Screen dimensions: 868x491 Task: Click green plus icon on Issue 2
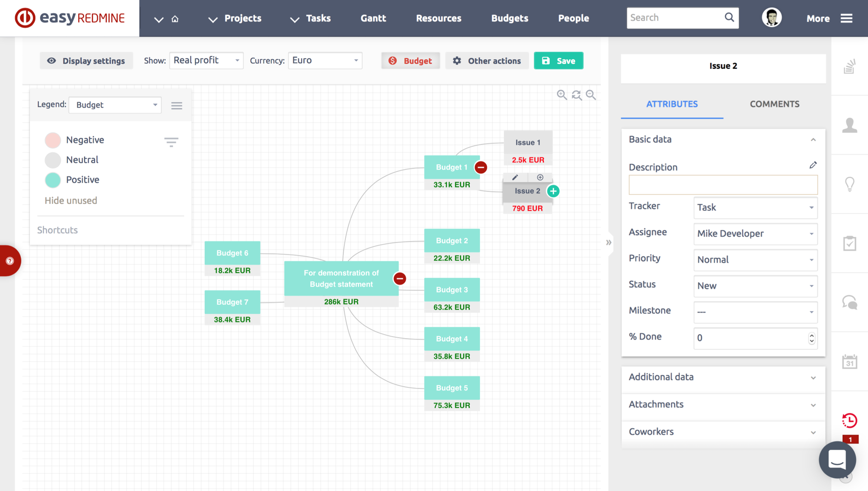tap(553, 191)
